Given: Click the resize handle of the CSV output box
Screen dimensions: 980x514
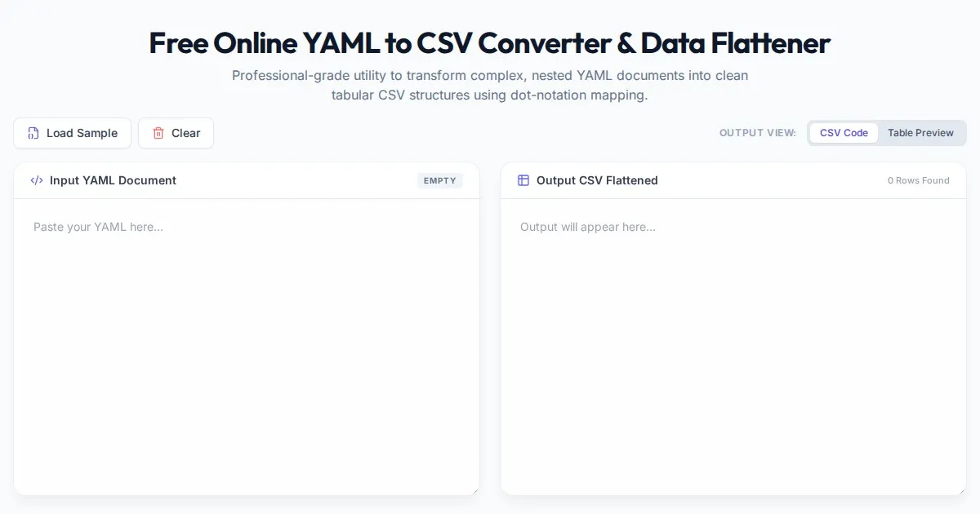Looking at the screenshot, I should (x=961, y=490).
